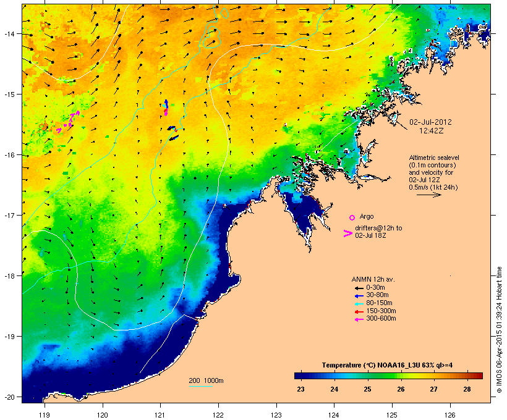This screenshot has height=420, width=507.
Task: Click the 'drifters@12h to' legend label
Action: pos(378,228)
